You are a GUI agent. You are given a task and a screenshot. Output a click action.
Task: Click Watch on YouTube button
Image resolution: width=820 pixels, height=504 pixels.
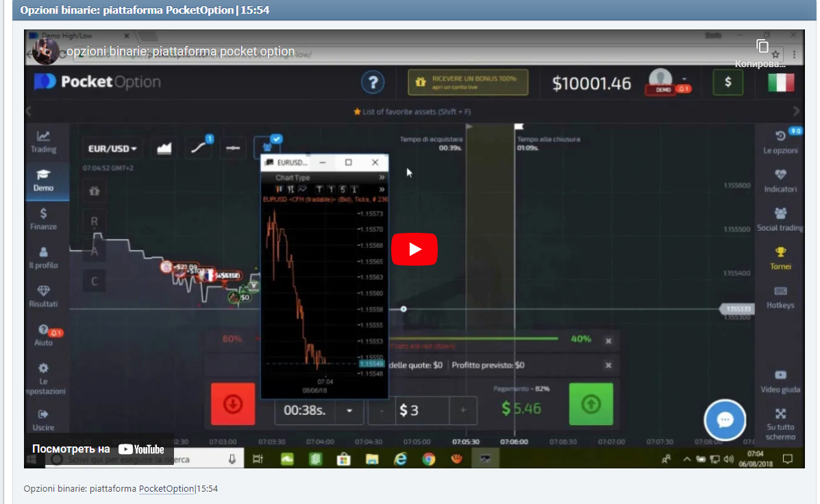[x=98, y=449]
